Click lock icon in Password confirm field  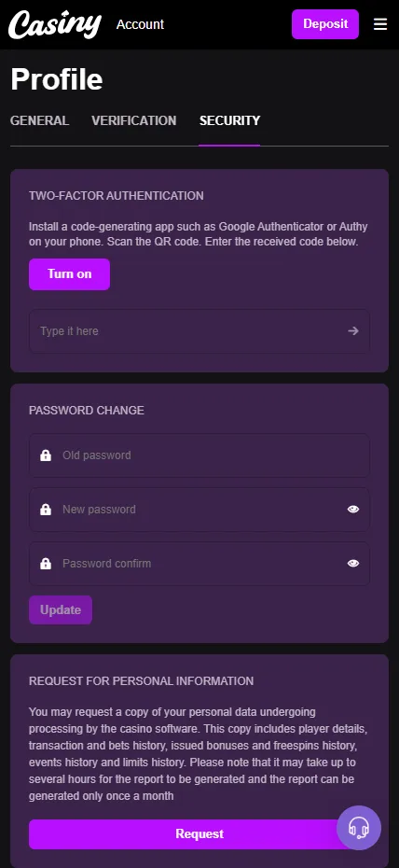pyautogui.click(x=46, y=564)
